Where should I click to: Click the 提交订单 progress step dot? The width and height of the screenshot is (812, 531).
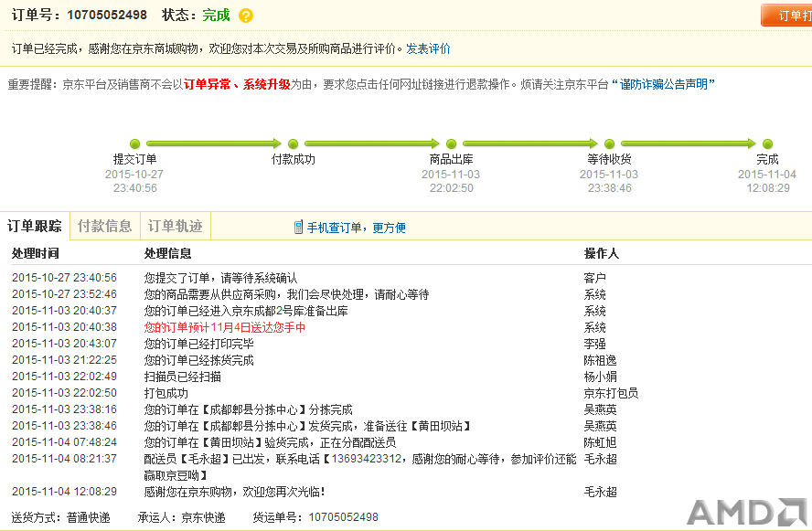134,143
